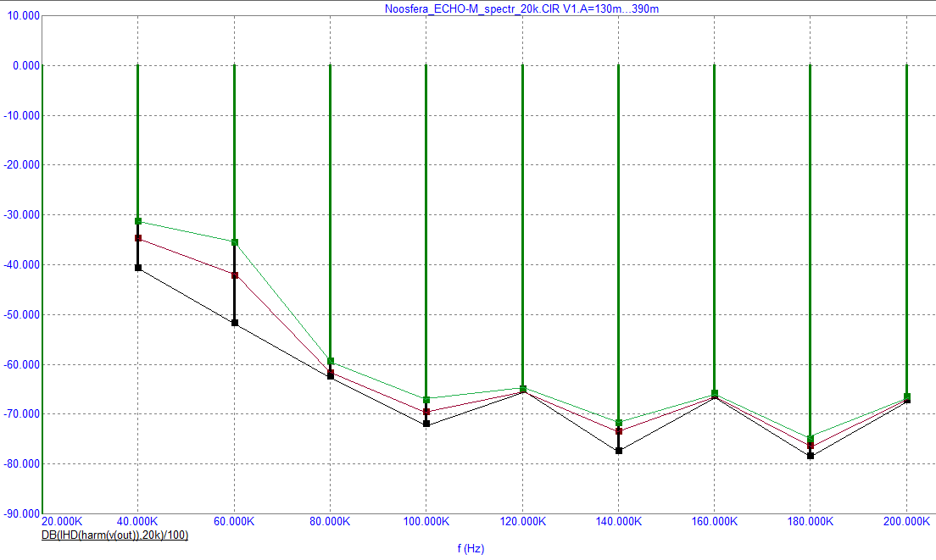Select the red data marker at 60K
The image size is (936, 560).
click(x=235, y=275)
